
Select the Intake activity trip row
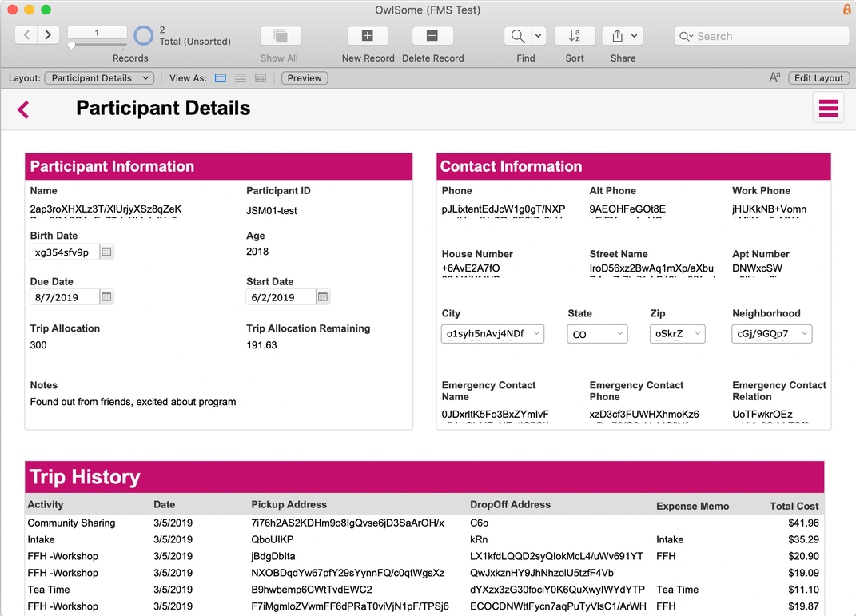tap(424, 539)
